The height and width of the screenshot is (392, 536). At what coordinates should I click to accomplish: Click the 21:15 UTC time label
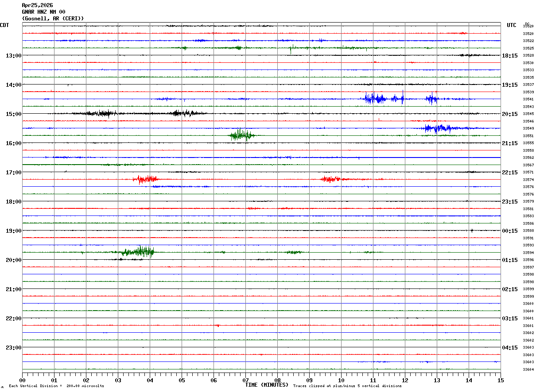[510, 143]
